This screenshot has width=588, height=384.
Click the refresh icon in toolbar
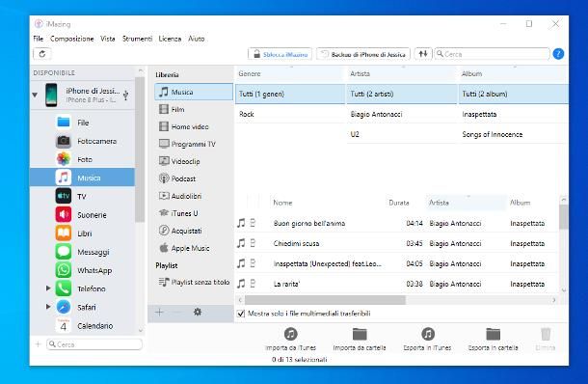pos(42,54)
